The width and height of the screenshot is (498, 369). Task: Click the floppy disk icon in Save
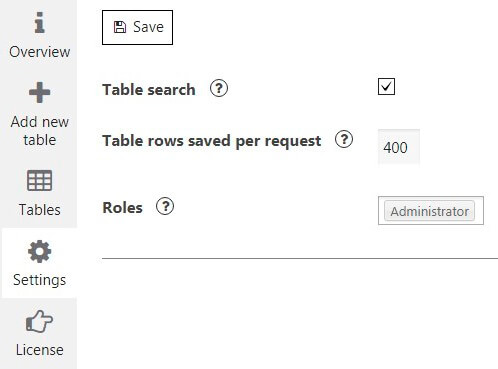click(x=120, y=27)
